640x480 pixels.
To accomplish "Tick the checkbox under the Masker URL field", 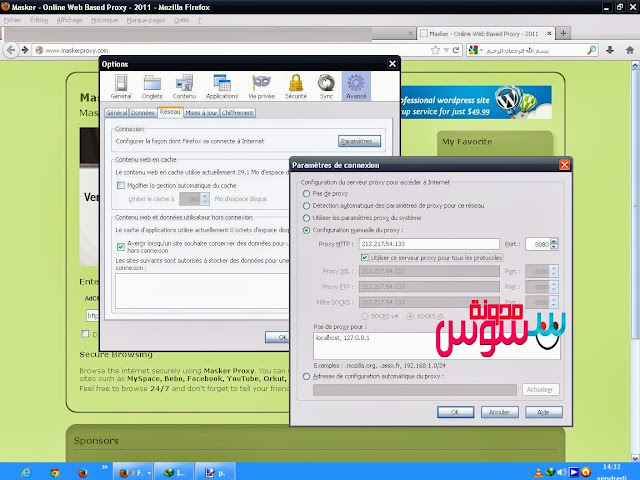I will pos(85,334).
